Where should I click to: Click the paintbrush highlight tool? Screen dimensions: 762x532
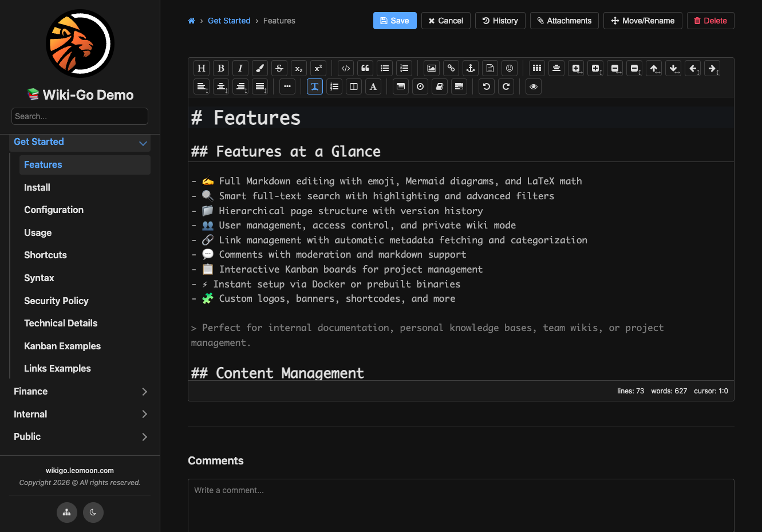(260, 68)
